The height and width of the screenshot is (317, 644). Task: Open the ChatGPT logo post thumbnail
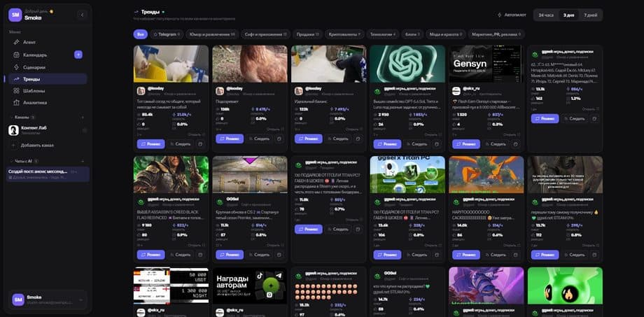coord(407,64)
